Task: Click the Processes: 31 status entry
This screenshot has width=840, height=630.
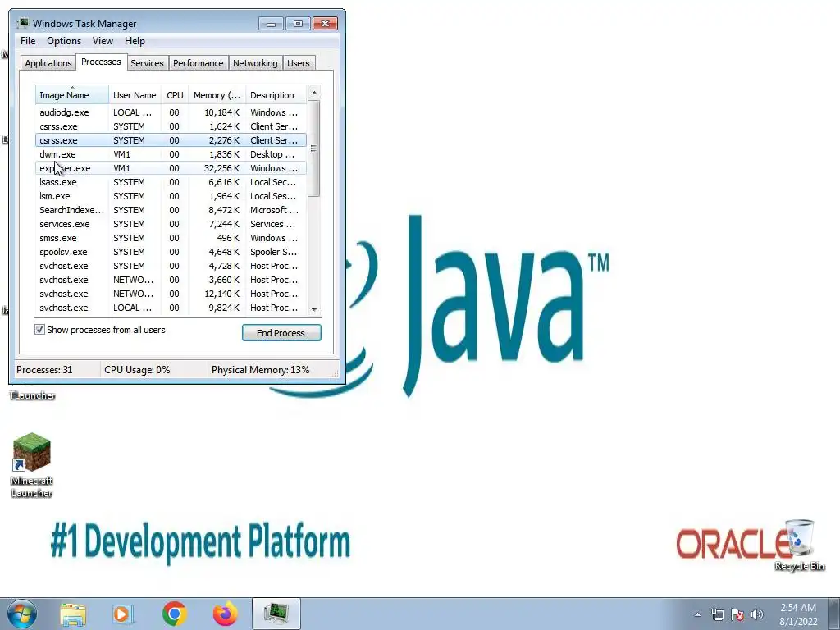Action: tap(44, 370)
